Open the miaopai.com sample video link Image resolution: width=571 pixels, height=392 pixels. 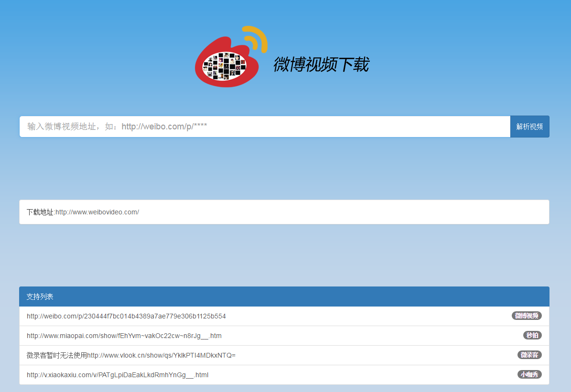(124, 335)
